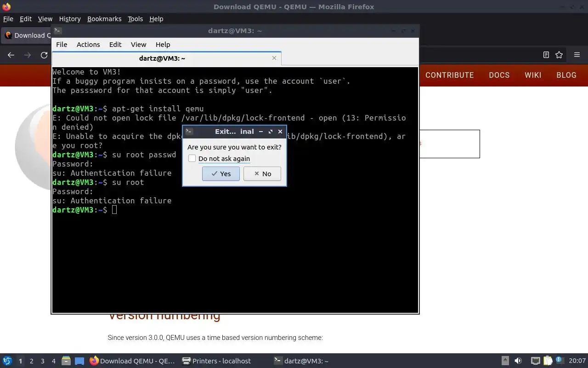Open the LXQt start menu
Viewport: 588px width, 368px height.
tap(7, 361)
